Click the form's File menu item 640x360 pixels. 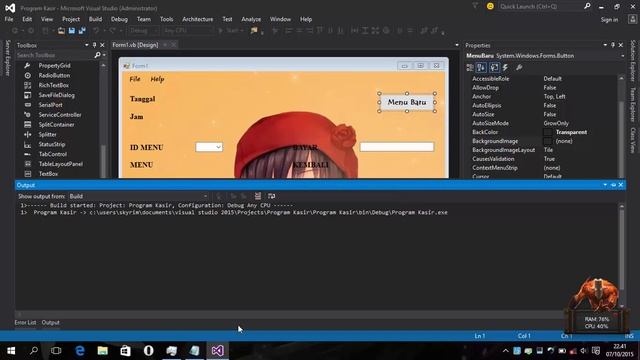[x=135, y=79]
